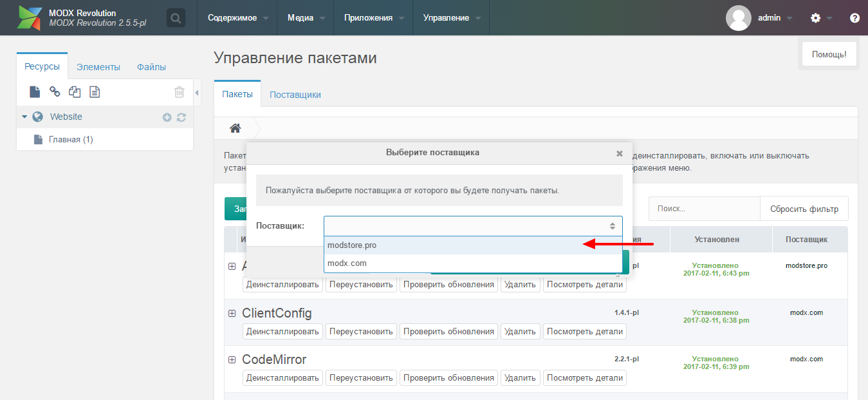The height and width of the screenshot is (400, 868).
Task: Click the MODX Revolution logo
Action: pyautogui.click(x=29, y=17)
